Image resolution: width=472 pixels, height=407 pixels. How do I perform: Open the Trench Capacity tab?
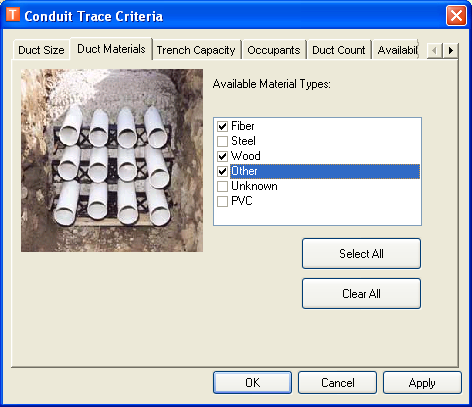196,50
